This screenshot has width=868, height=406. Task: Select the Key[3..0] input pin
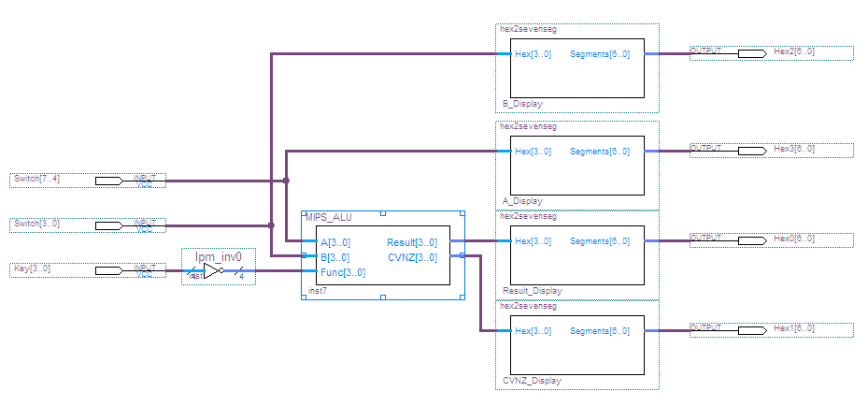[x=108, y=270]
